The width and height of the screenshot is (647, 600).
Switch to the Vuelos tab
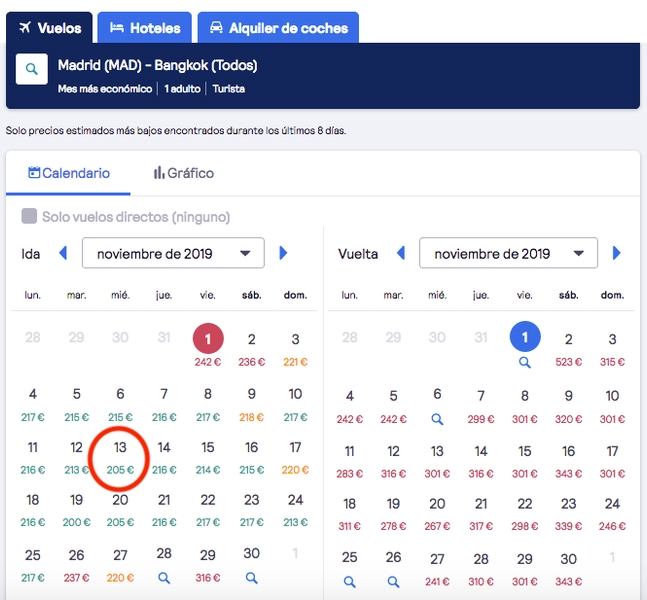pos(50,28)
